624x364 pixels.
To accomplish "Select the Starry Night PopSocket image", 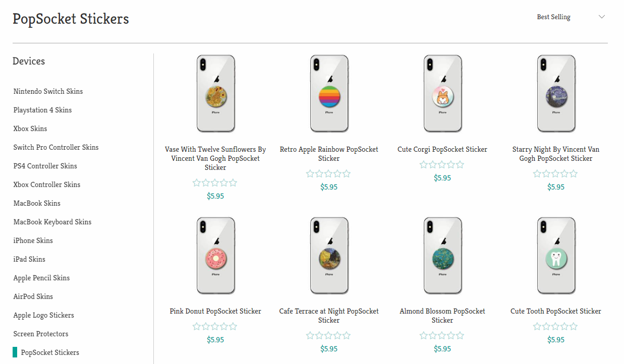I will pos(556,94).
